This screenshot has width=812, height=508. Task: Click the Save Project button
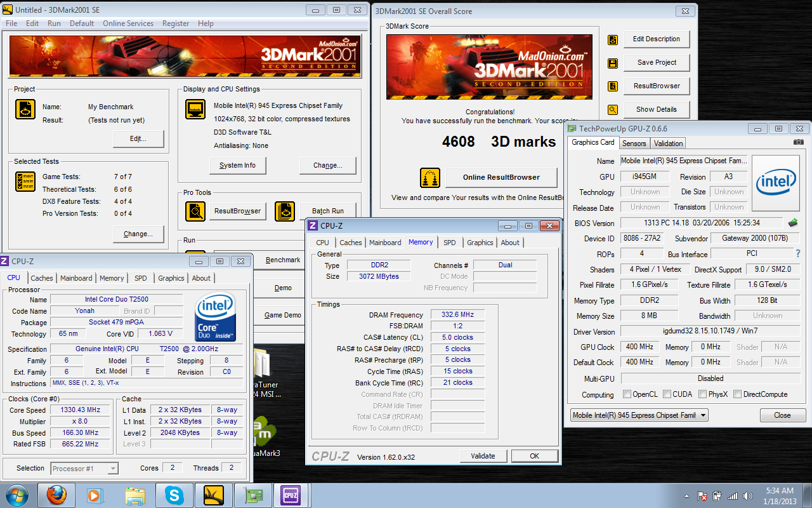657,63
